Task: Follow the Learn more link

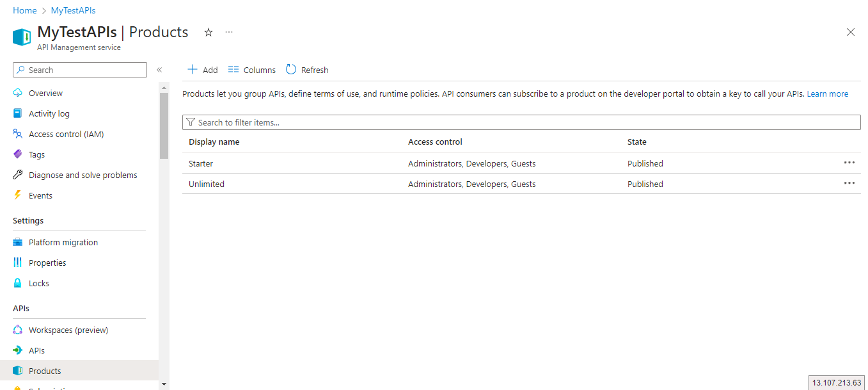Action: [828, 93]
